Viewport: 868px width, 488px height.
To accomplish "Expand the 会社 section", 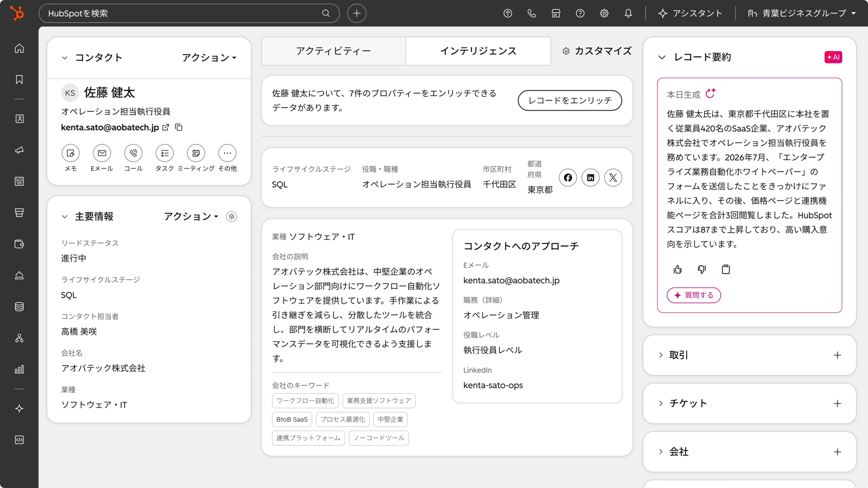I will (x=661, y=451).
